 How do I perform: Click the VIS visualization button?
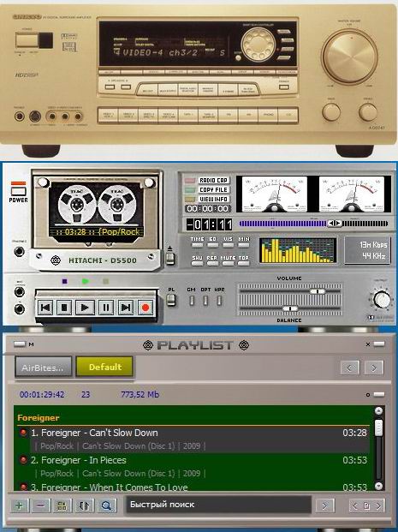[x=228, y=244]
